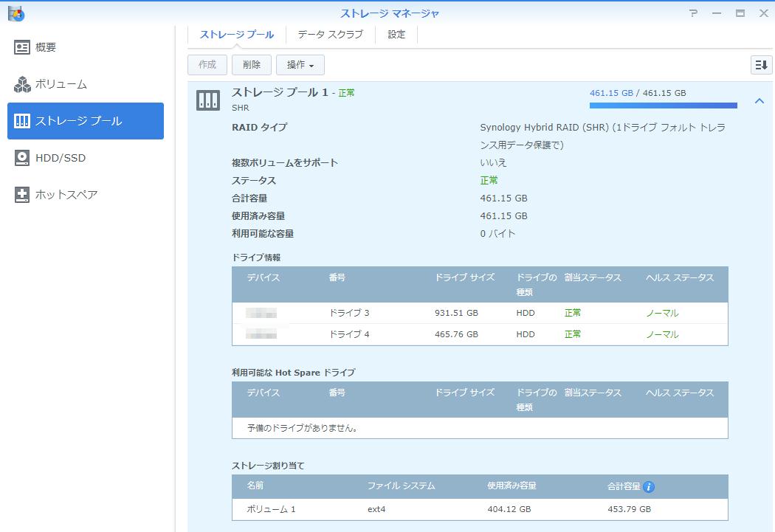Select the ドライブ 4 table row
Screen dimensions: 775x532
coord(480,334)
